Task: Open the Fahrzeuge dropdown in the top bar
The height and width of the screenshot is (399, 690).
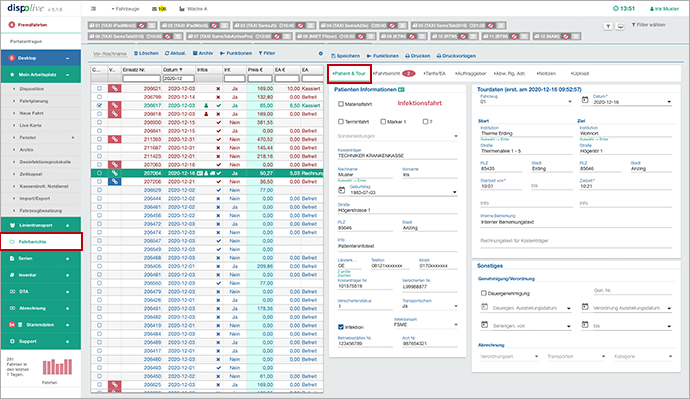Action: pyautogui.click(x=125, y=9)
